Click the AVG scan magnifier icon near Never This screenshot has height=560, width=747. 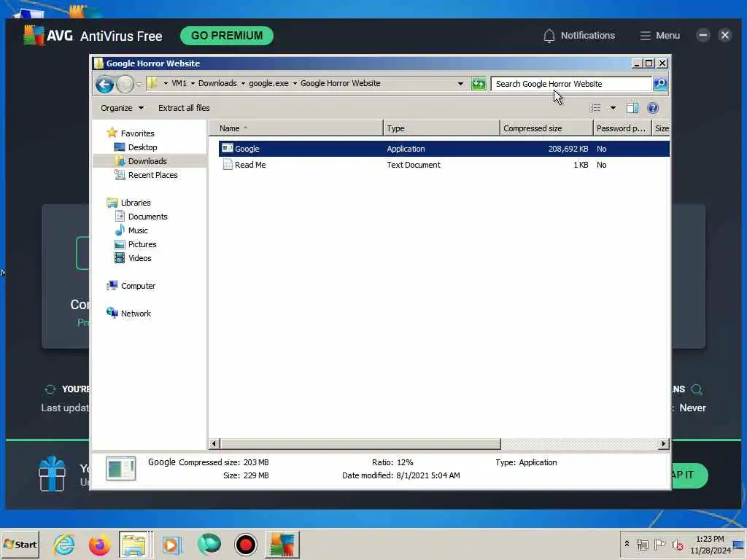coord(697,389)
